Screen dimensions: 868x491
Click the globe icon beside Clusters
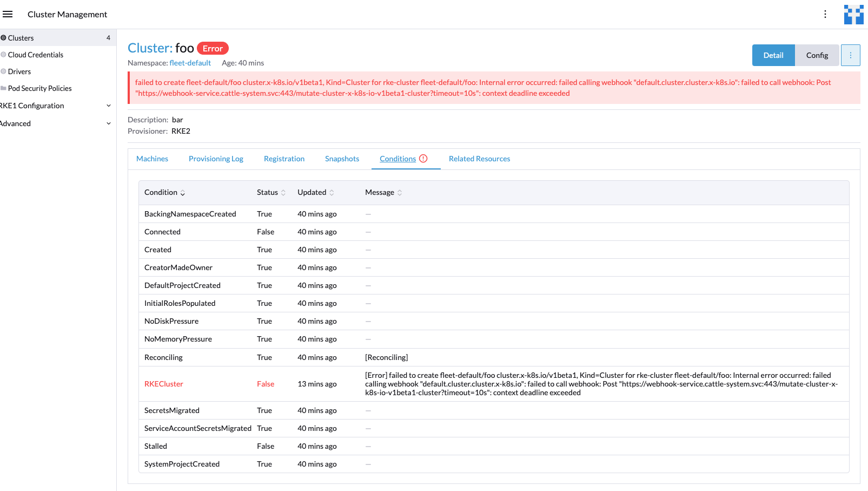pos(3,38)
